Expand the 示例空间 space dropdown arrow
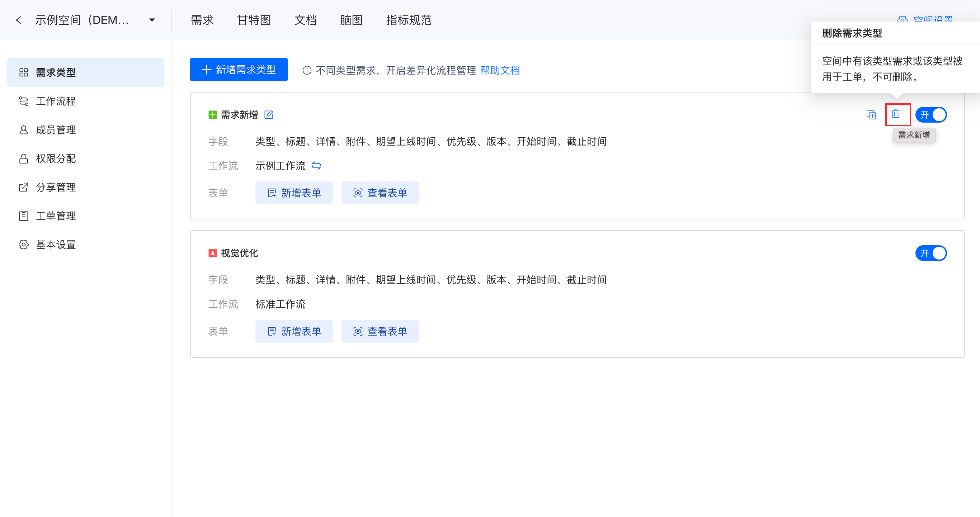Screen dimensions: 980x517 tap(152, 20)
